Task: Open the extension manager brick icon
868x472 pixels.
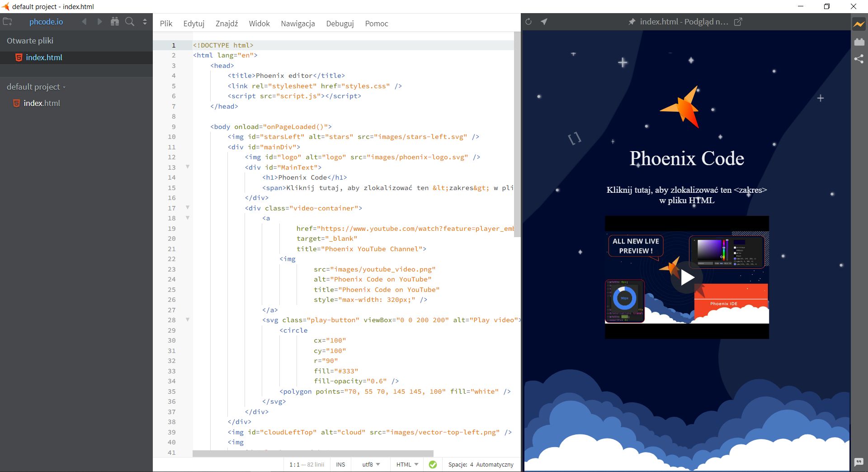Action: [x=859, y=42]
